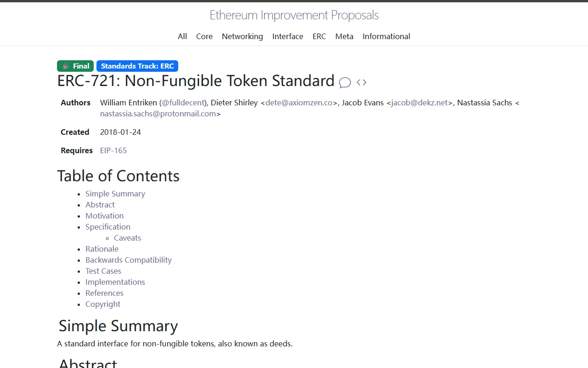Image resolution: width=588 pixels, height=368 pixels.
Task: Click the Requires field label
Action: 77,150
